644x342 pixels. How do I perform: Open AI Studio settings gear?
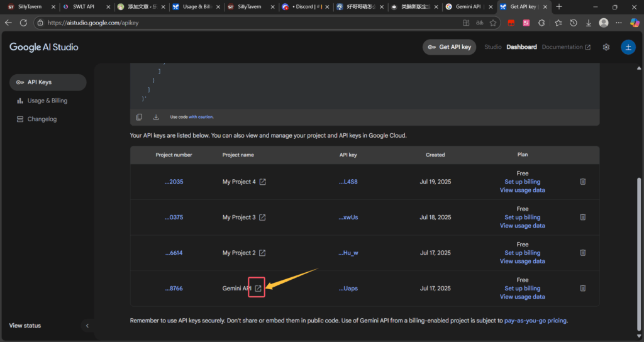coord(606,47)
